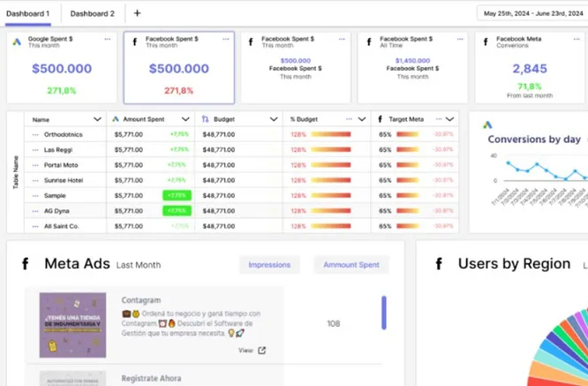Click Facebook icon on Facebook Meta Conversions card
This screenshot has height=386, width=588.
click(486, 42)
